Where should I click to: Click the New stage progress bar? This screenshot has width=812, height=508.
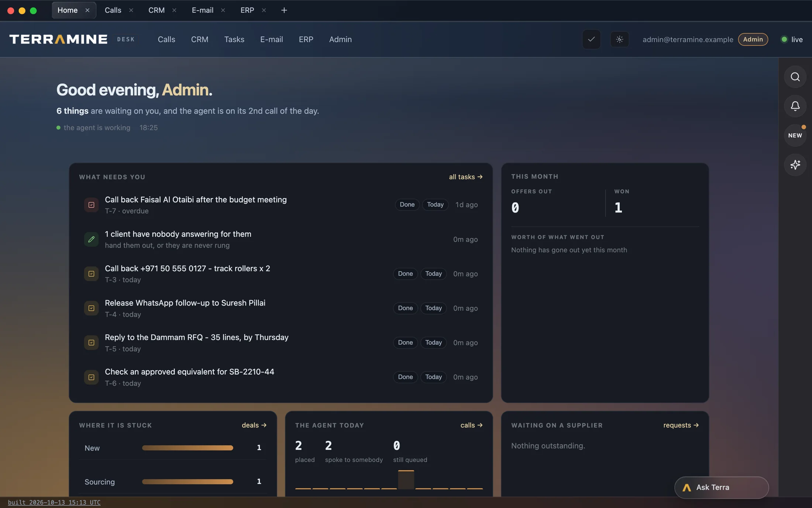(x=187, y=448)
